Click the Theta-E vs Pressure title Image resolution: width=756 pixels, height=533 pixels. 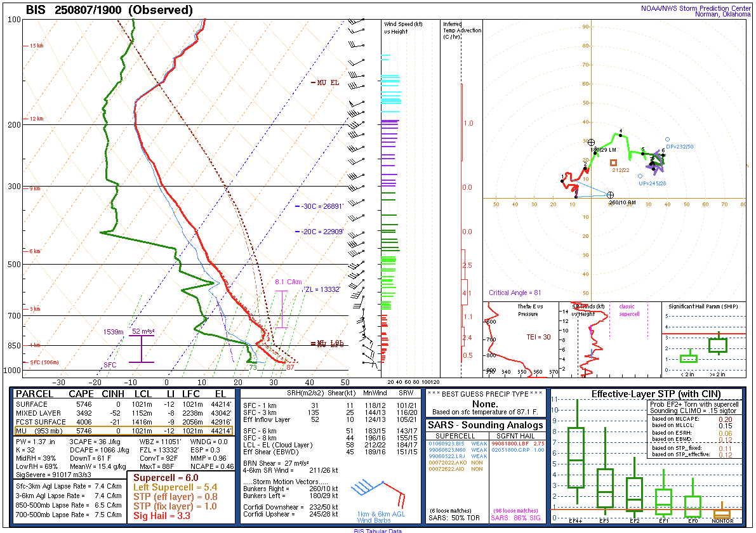pos(530,310)
